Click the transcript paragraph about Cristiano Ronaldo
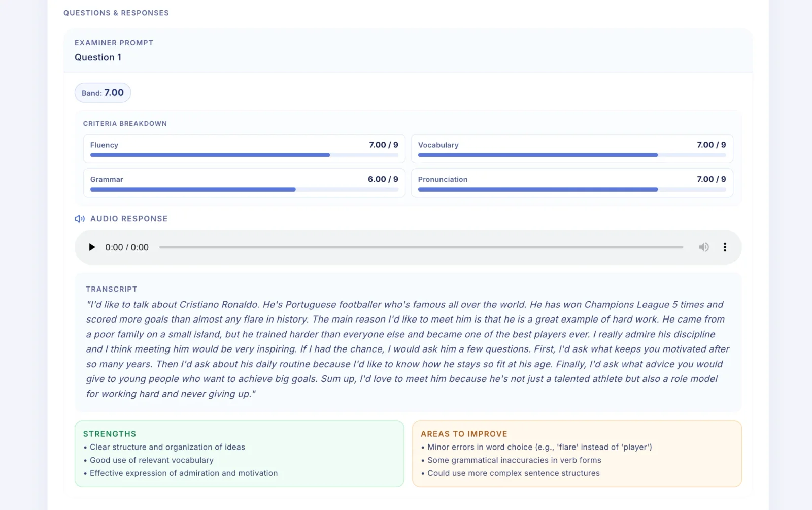The width and height of the screenshot is (812, 510). click(408, 349)
